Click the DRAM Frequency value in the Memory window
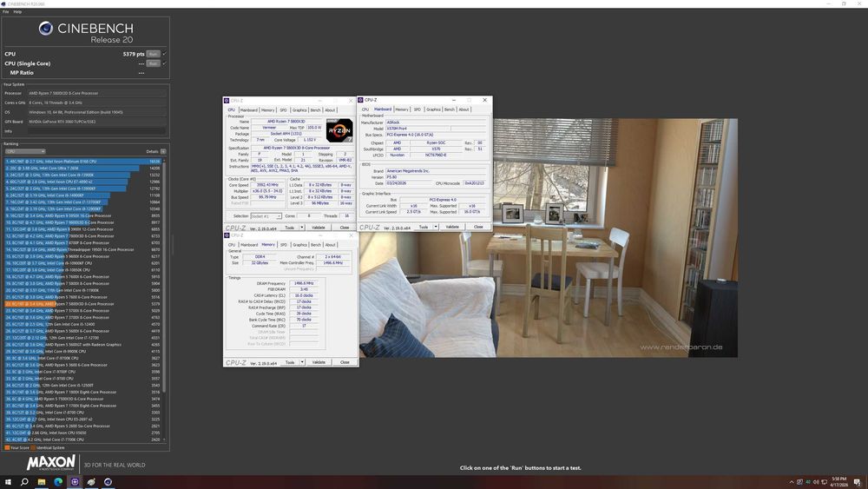Screen dimensions: 868x489 tap(304, 283)
